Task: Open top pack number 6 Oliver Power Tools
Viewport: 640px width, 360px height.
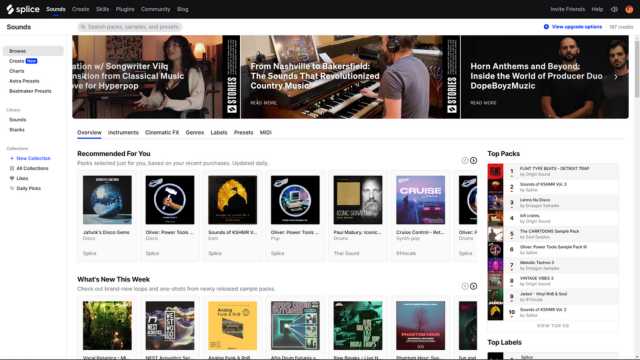Action: tap(553, 250)
